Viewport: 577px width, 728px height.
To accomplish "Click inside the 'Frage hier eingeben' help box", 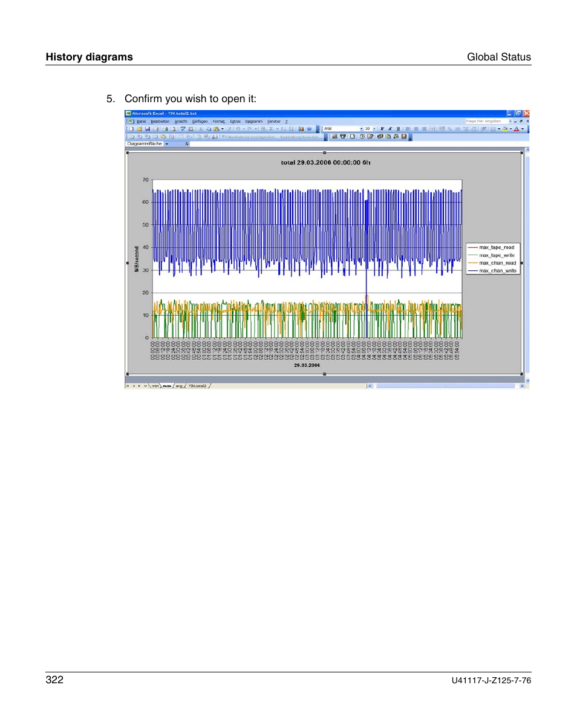I will tap(486, 122).
